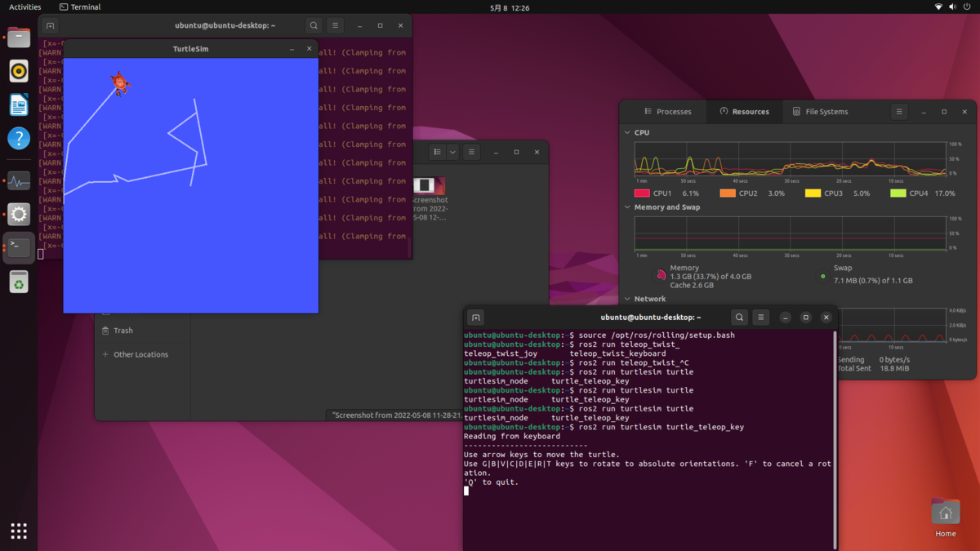Switch to the File Systems tab

point(820,112)
